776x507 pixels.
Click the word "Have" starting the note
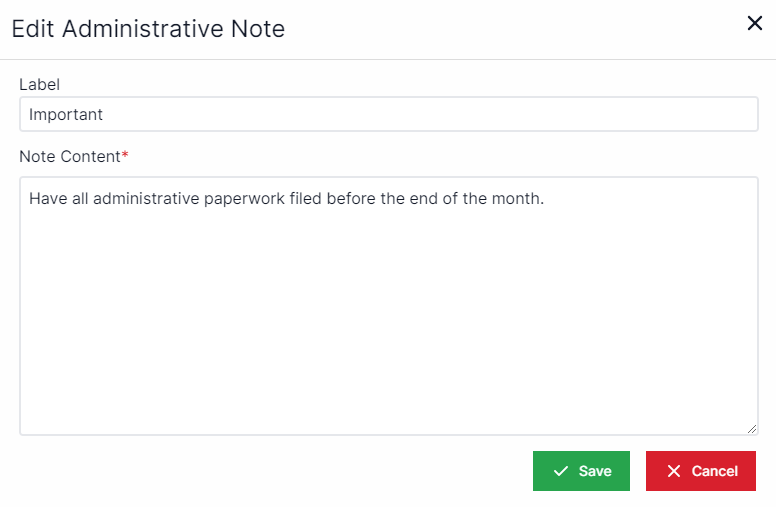coord(47,198)
